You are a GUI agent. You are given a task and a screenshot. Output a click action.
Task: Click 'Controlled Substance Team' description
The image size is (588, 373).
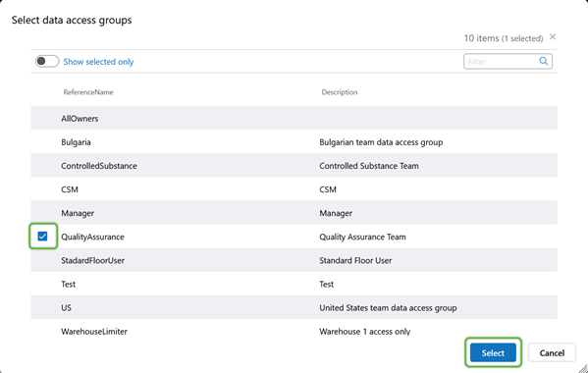tap(369, 166)
